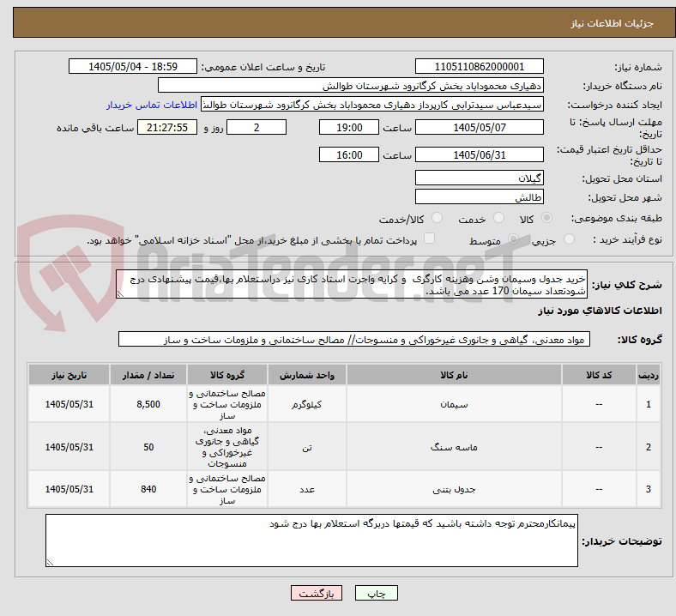The width and height of the screenshot is (676, 616).
Task: Click the description area resize handle
Action: tap(120, 294)
